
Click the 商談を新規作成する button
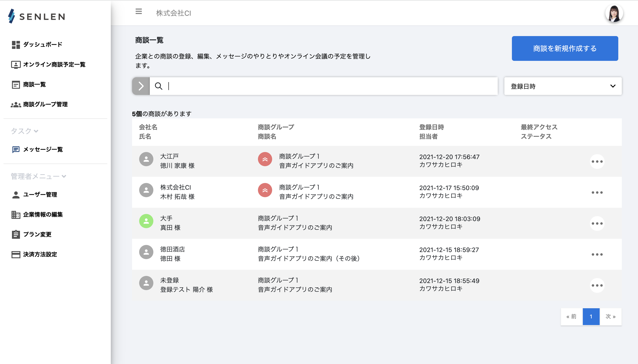tap(565, 48)
